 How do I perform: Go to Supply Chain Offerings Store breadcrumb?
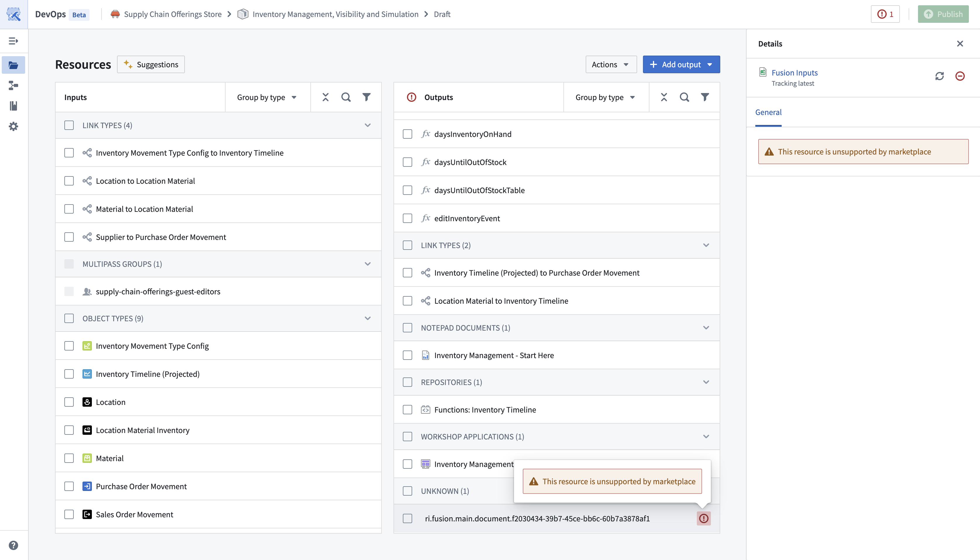coord(173,14)
